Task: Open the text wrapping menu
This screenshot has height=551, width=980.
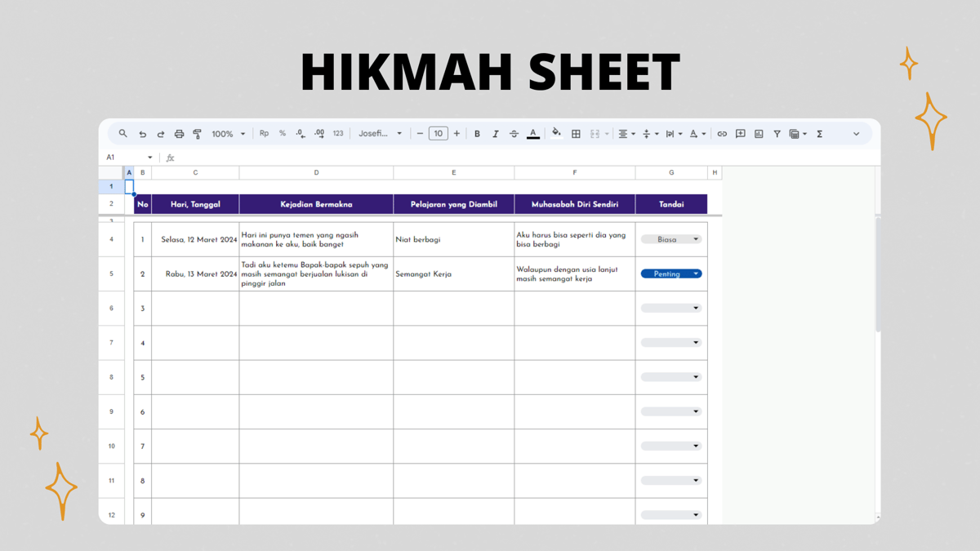Action: coord(673,134)
